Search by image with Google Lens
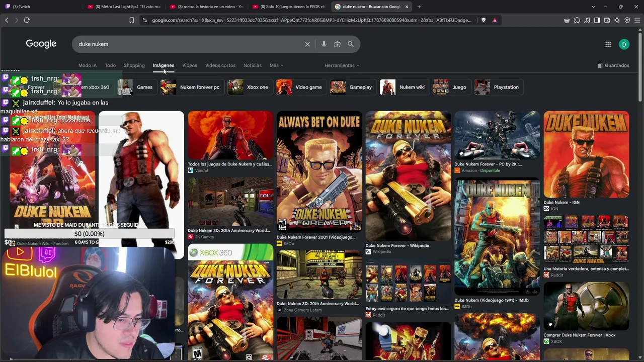This screenshot has width=644, height=362. 337,44
